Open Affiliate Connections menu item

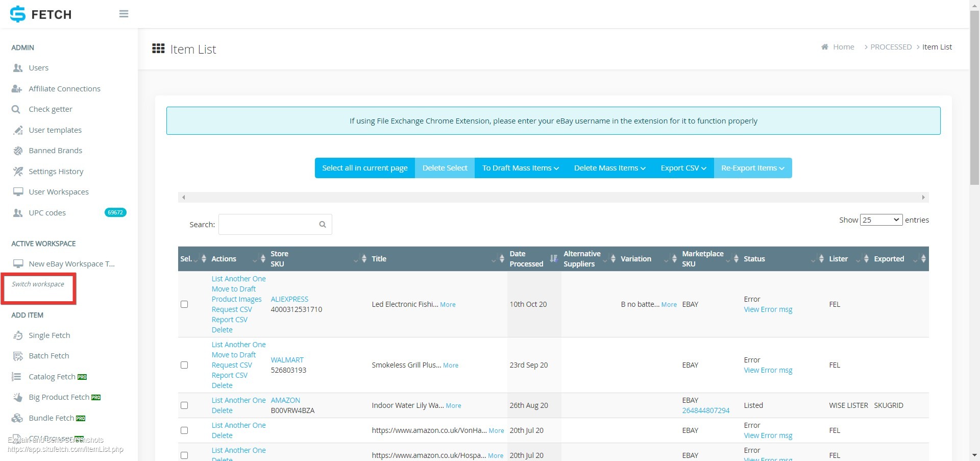[x=64, y=89]
